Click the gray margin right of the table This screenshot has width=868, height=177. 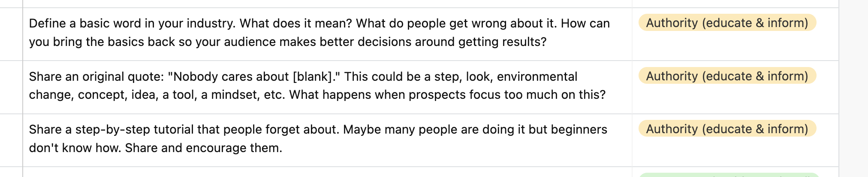(x=853, y=86)
